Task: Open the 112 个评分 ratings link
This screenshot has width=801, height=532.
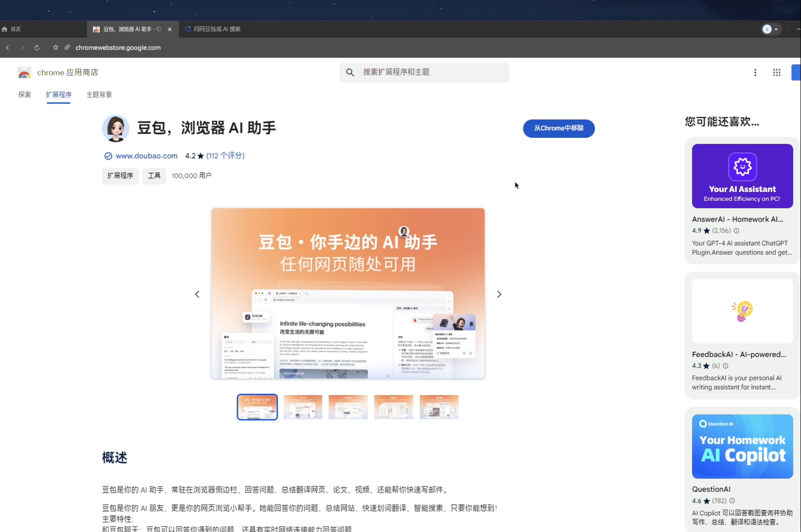Action: click(x=225, y=156)
